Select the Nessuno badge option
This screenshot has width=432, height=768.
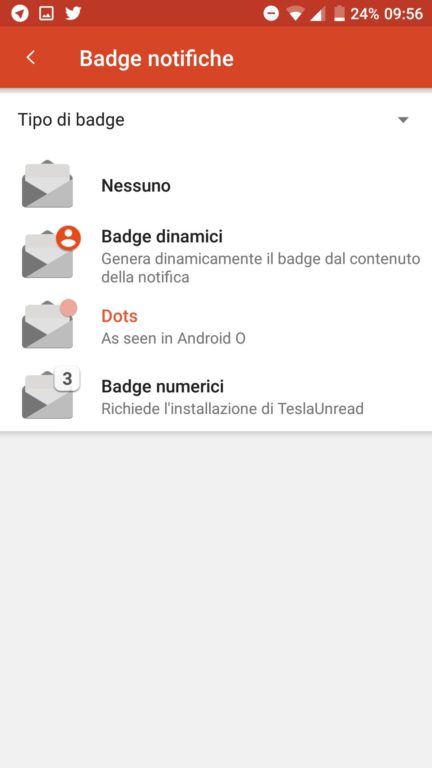[216, 186]
